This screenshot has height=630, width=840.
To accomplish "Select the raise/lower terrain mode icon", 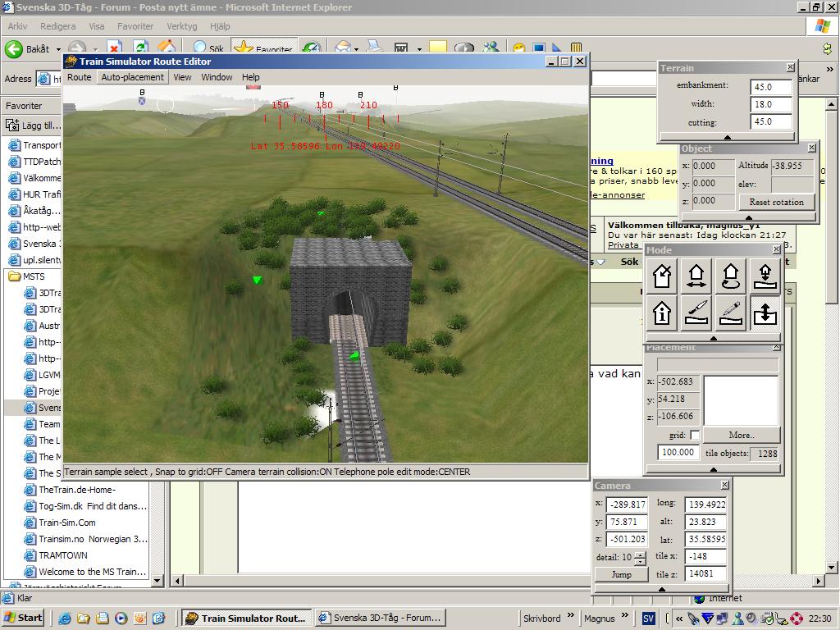I will pos(765,313).
